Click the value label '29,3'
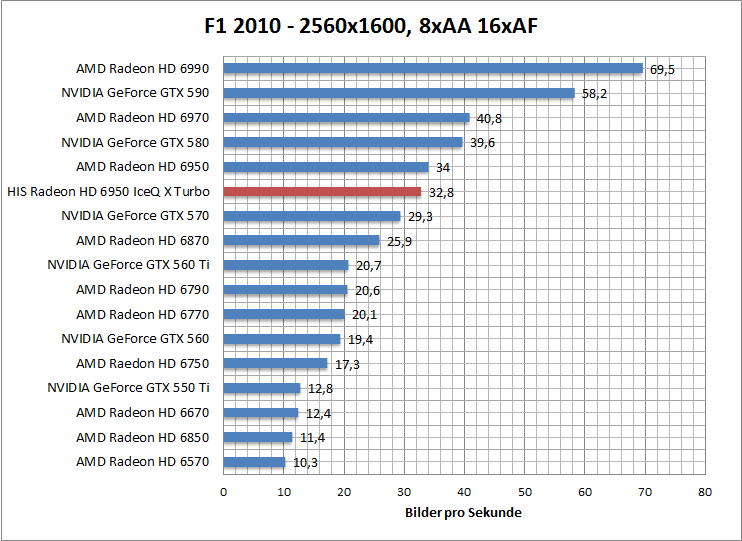This screenshot has width=742, height=541. pyautogui.click(x=420, y=217)
